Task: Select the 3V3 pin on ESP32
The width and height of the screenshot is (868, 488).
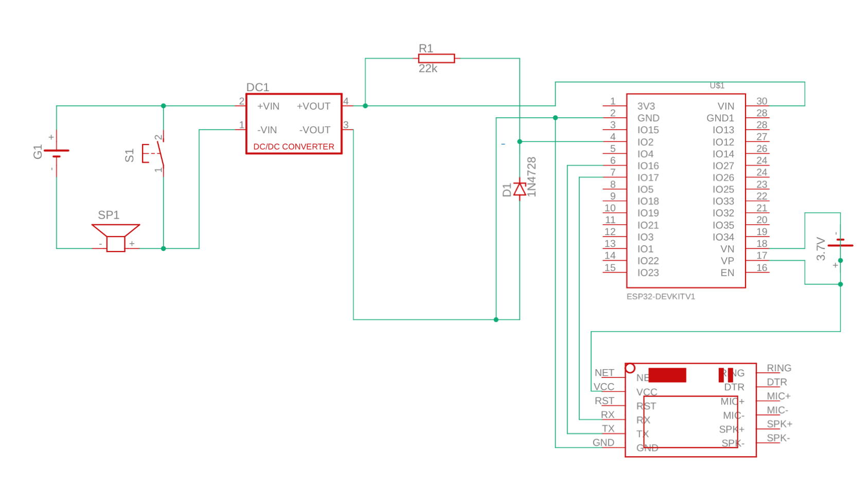Action: (x=646, y=106)
